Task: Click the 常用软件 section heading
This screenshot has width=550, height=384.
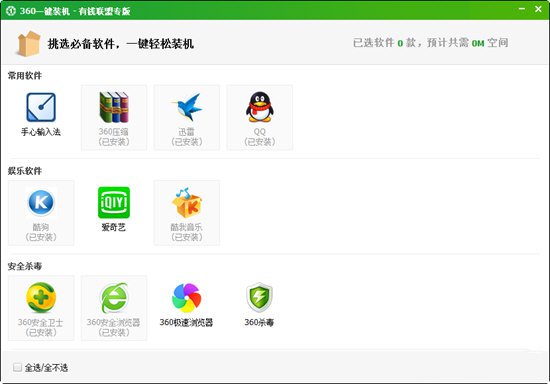Action: coord(25,75)
